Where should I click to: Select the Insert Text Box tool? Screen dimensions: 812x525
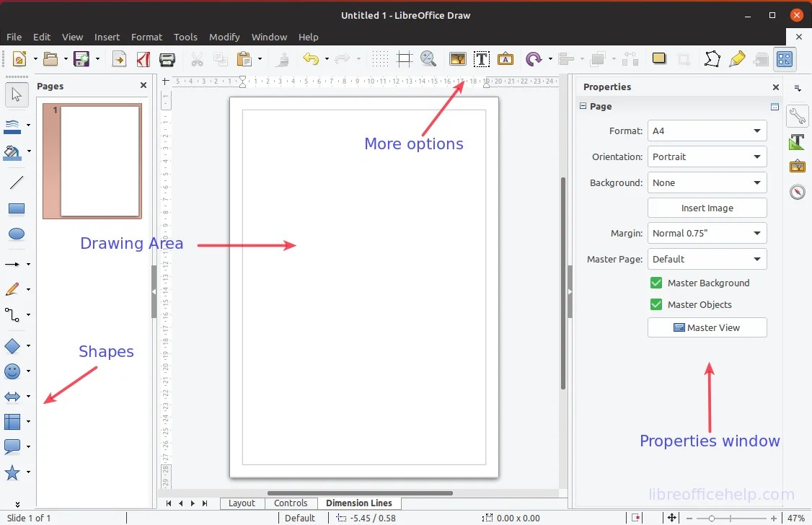tap(482, 59)
